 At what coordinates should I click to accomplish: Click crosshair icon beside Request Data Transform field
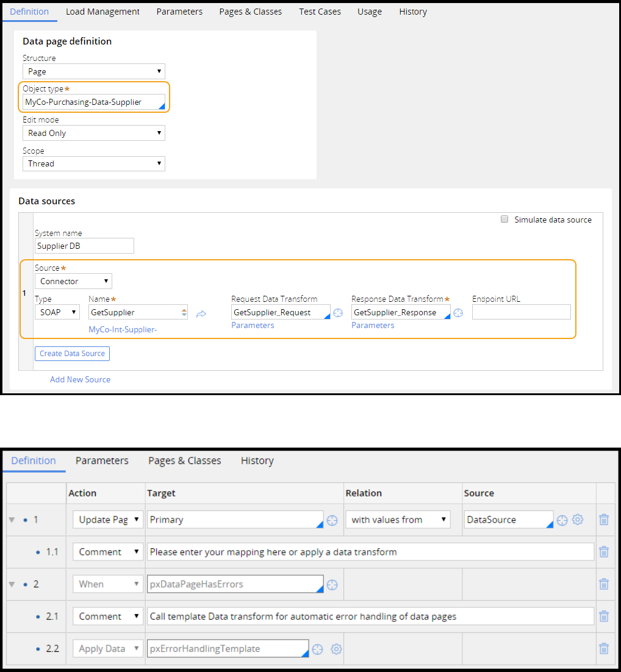click(337, 313)
